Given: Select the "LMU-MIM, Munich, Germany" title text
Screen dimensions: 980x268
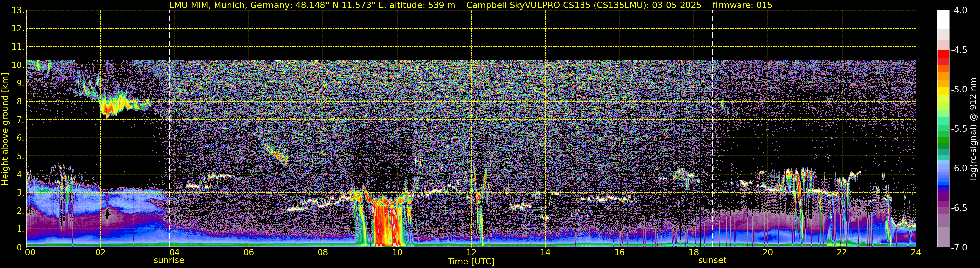Looking at the screenshot, I should (x=231, y=5).
